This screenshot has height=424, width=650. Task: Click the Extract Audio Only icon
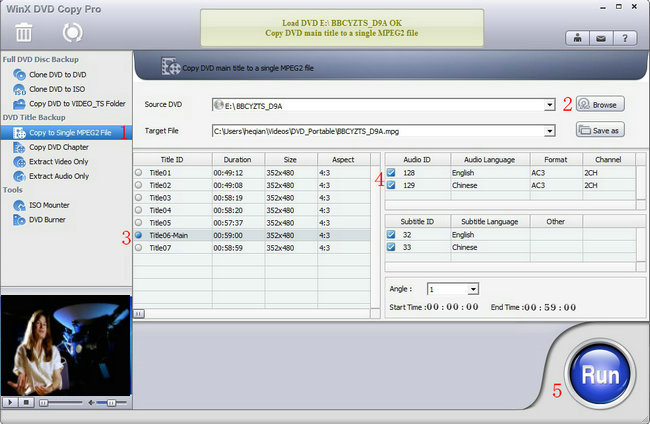pos(19,176)
